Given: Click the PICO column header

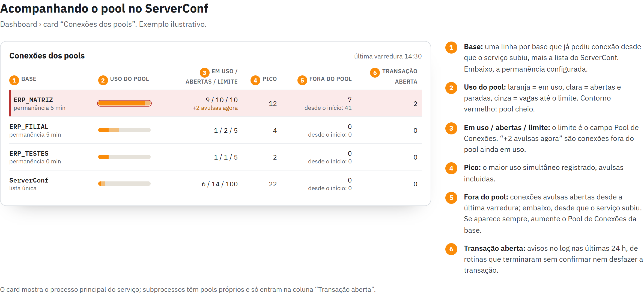Looking at the screenshot, I should pyautogui.click(x=270, y=79).
